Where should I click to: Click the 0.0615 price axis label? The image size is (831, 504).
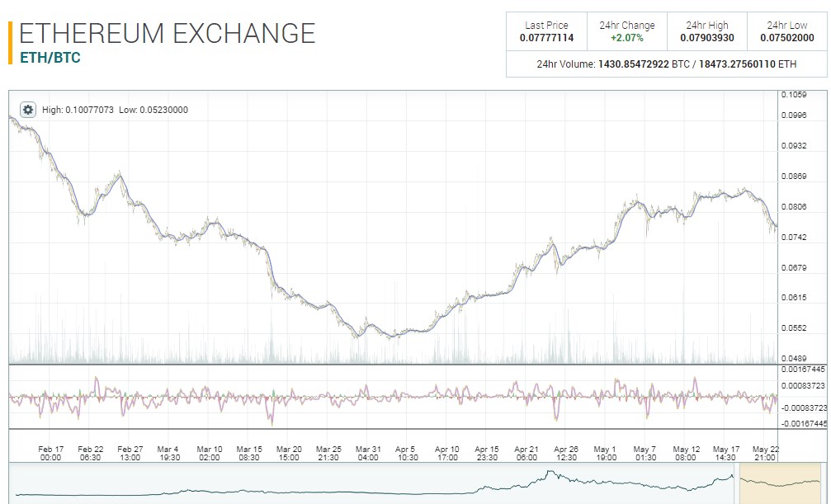(x=794, y=297)
